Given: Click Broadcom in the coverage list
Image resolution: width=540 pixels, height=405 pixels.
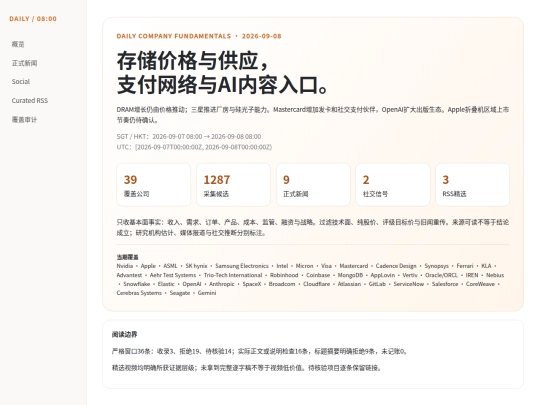Looking at the screenshot, I should [282, 284].
